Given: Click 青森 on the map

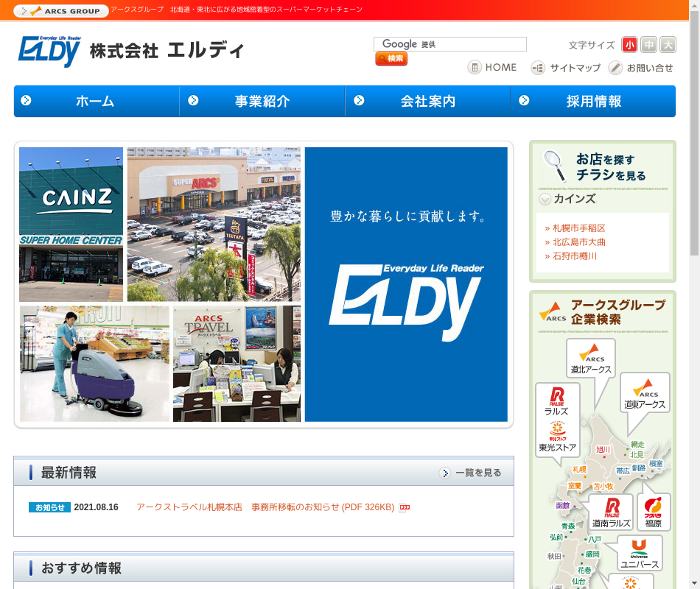Looking at the screenshot, I should pyautogui.click(x=568, y=526).
